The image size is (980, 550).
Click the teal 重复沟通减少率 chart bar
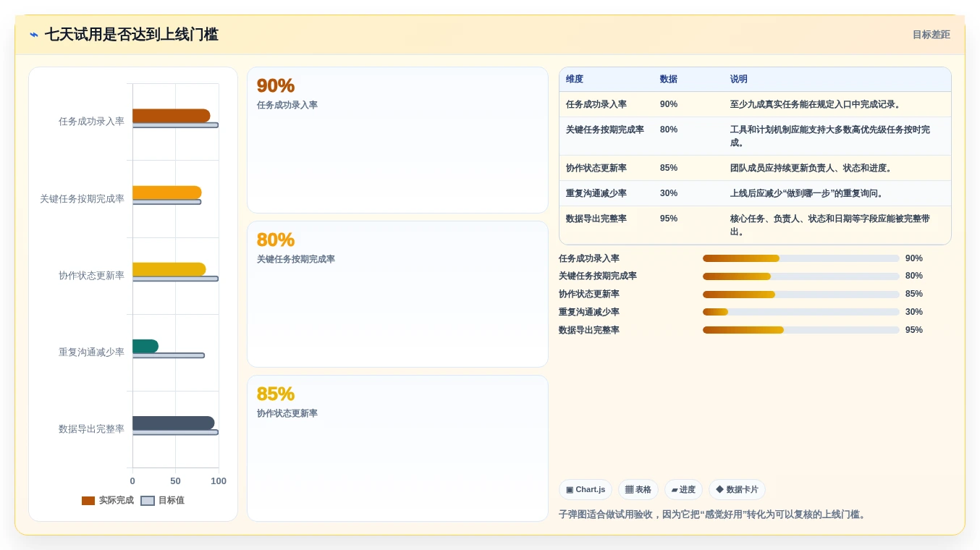click(x=145, y=346)
